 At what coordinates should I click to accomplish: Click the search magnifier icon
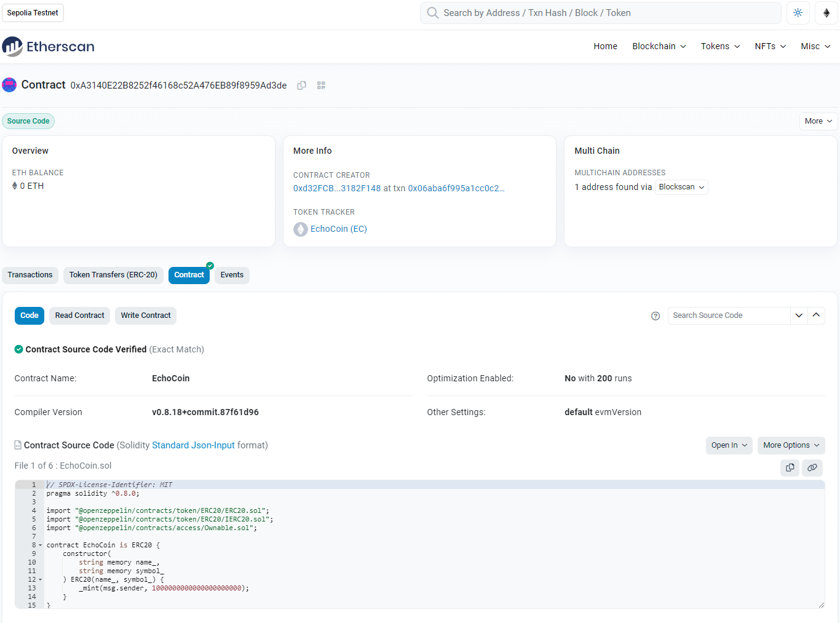tap(433, 13)
